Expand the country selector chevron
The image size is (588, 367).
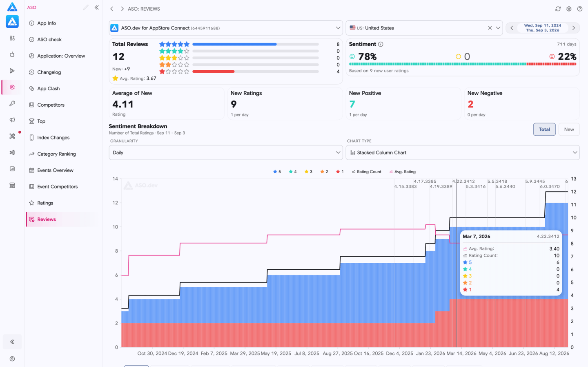pos(498,28)
